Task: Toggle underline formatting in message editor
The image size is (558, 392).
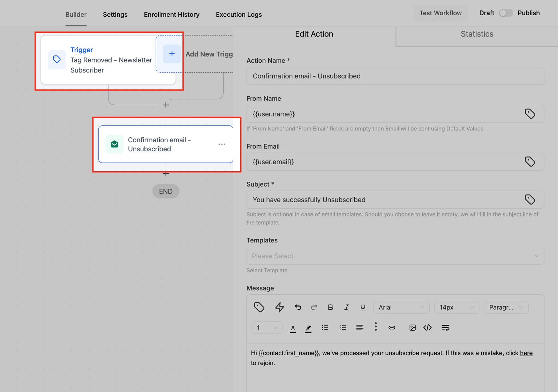Action: pos(363,307)
